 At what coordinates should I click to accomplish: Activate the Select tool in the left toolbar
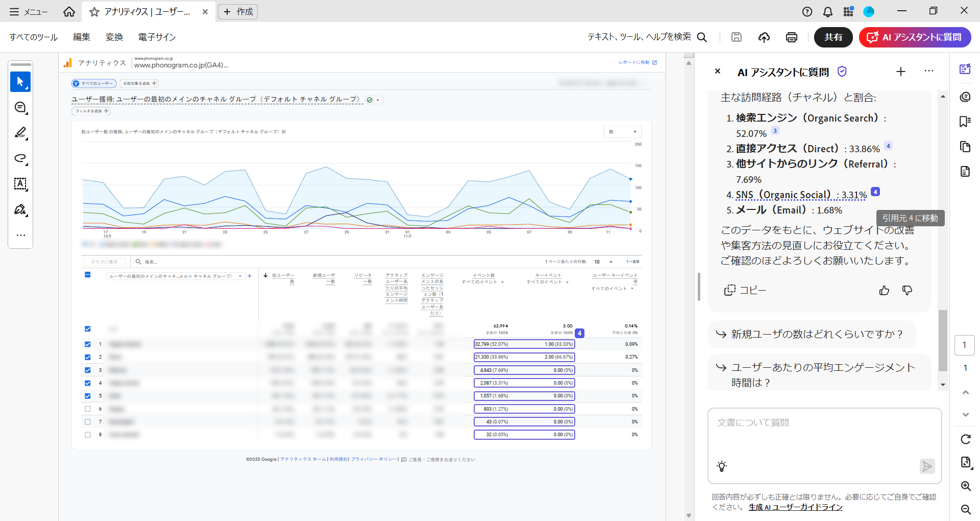pos(20,81)
